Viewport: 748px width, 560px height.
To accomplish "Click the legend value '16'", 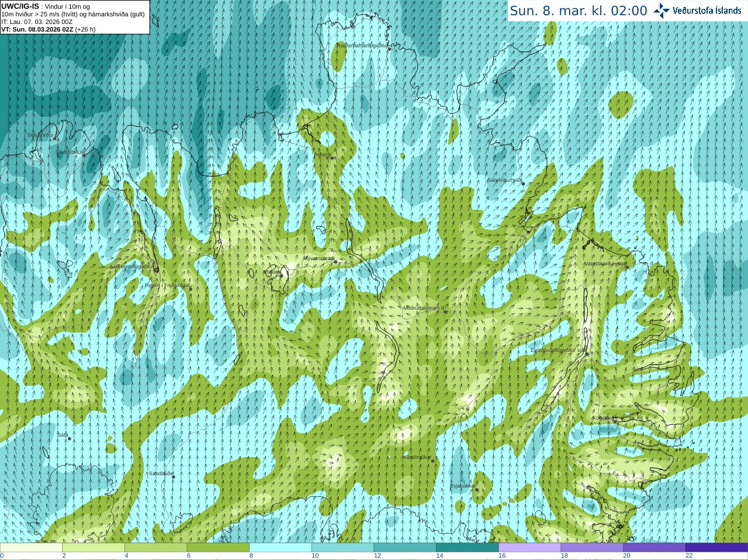I will pyautogui.click(x=502, y=556).
